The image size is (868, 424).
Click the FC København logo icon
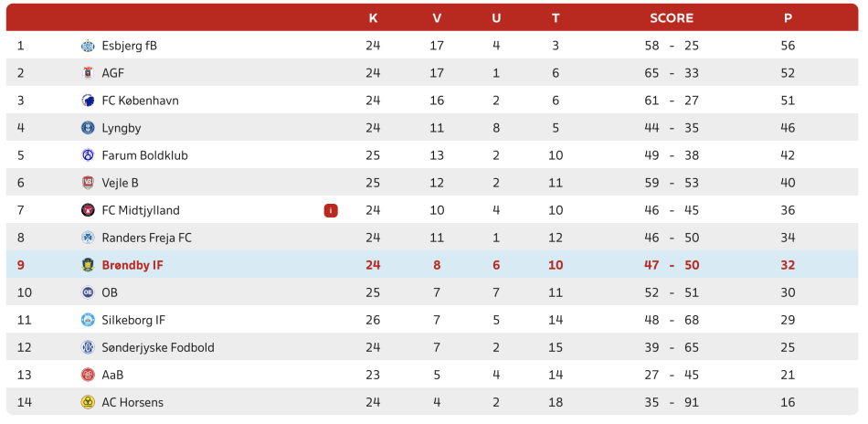88,101
